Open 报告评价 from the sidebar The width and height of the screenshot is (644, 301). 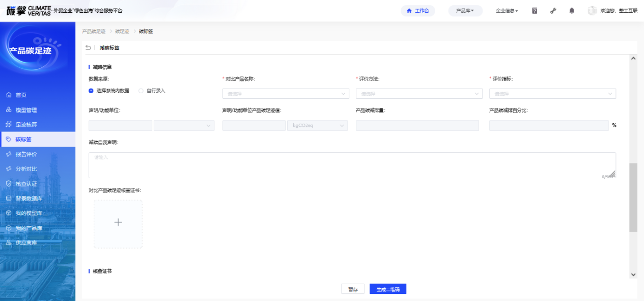click(26, 154)
